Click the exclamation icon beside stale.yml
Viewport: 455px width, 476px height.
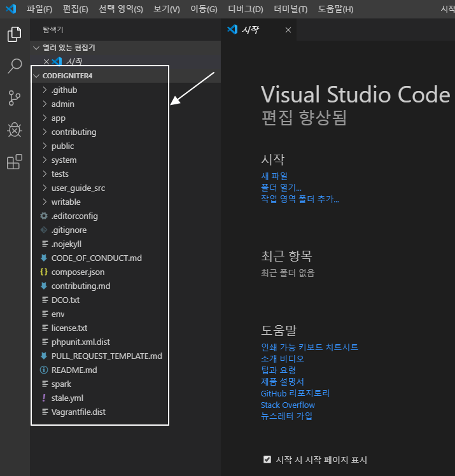[x=44, y=398]
